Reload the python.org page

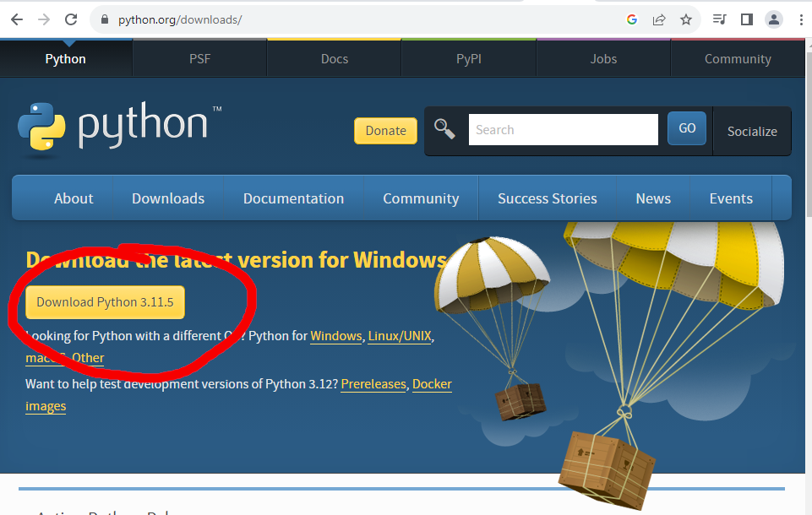[71, 19]
